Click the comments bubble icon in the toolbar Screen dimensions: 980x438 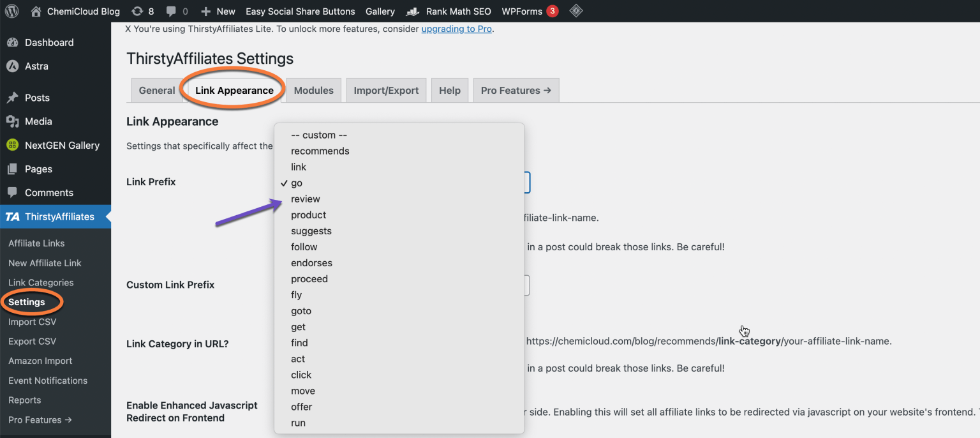point(172,11)
